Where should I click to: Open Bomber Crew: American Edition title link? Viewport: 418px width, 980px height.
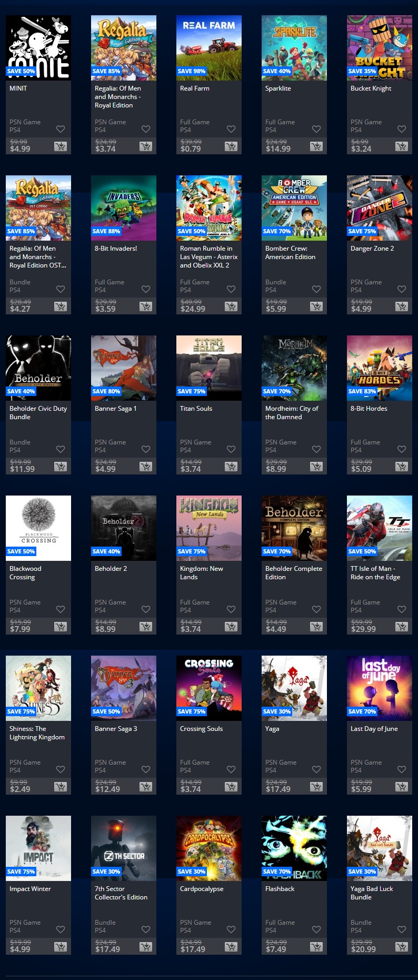290,253
